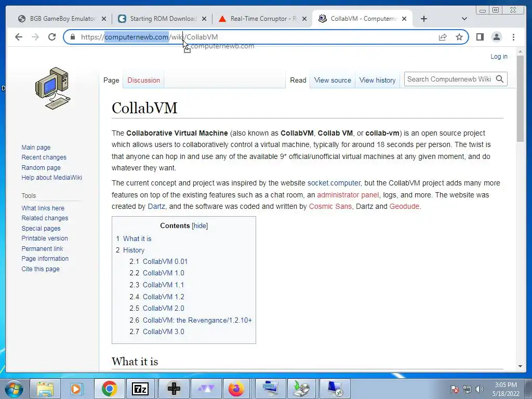Click the Computernewb wiki logo
This screenshot has width=532, height=399.
coord(52,88)
